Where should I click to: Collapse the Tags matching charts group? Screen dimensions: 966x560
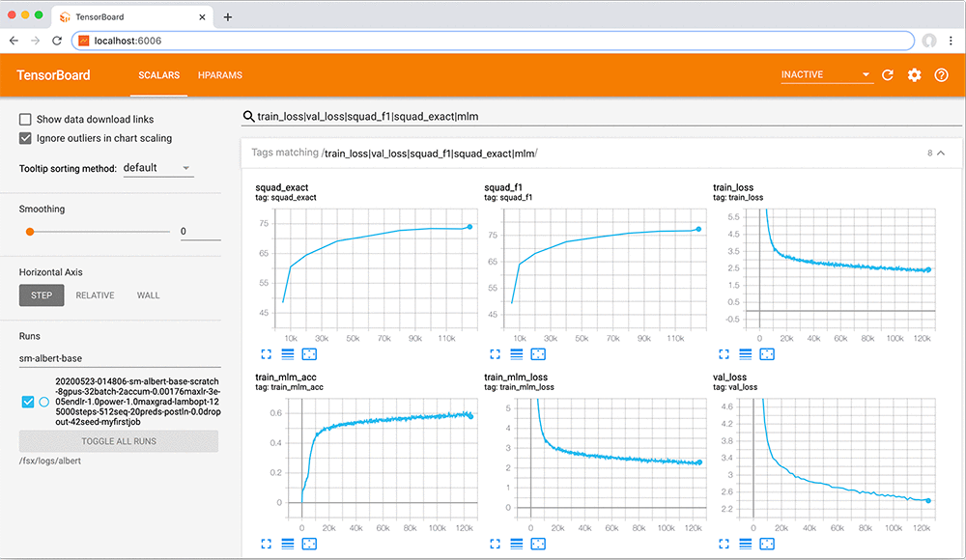[x=941, y=153]
